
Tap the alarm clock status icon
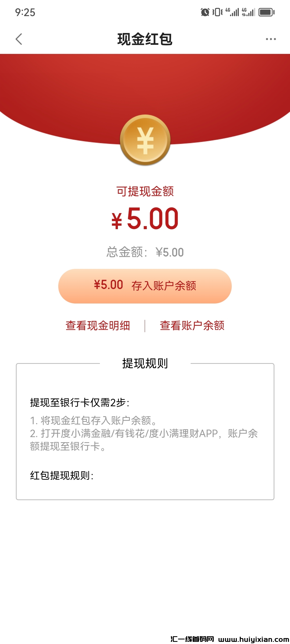click(x=205, y=12)
